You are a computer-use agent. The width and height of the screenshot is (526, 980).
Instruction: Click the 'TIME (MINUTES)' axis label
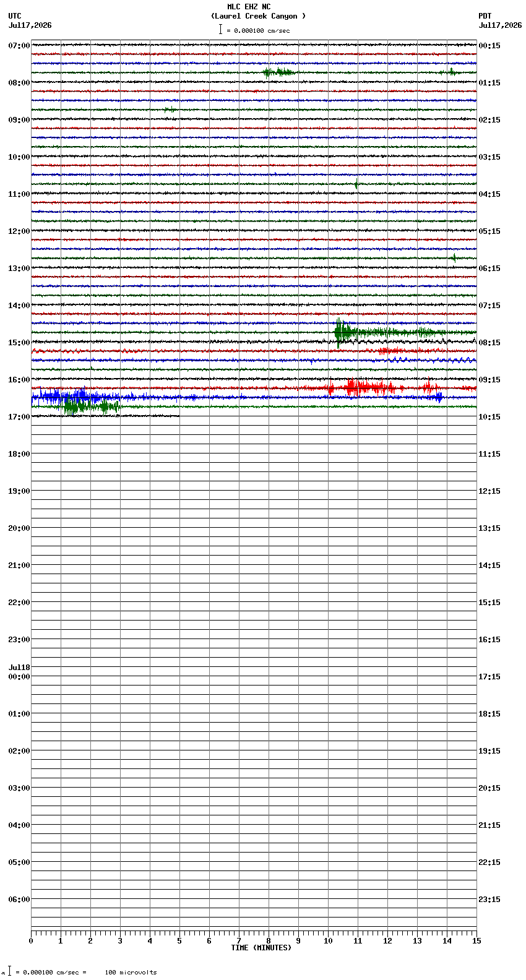pyautogui.click(x=261, y=948)
